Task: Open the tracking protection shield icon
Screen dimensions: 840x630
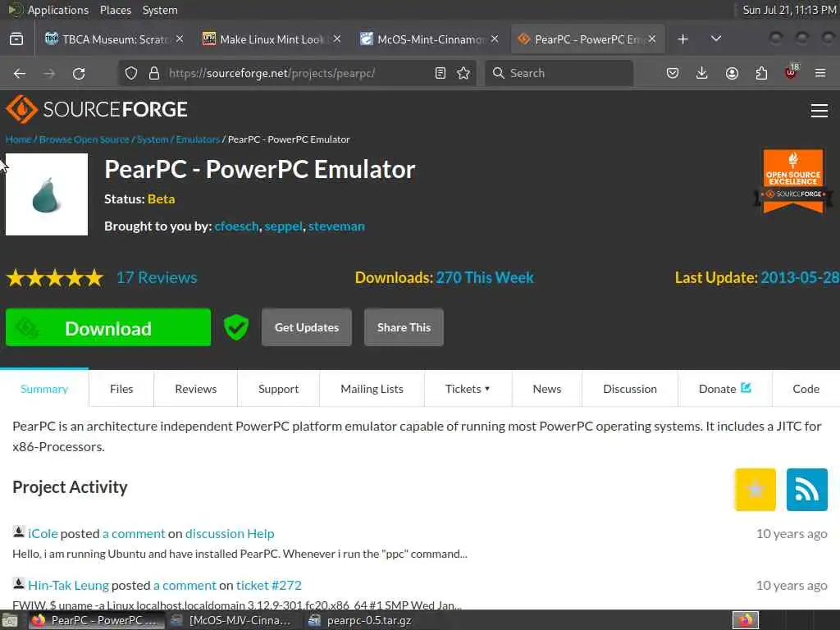Action: click(x=131, y=73)
